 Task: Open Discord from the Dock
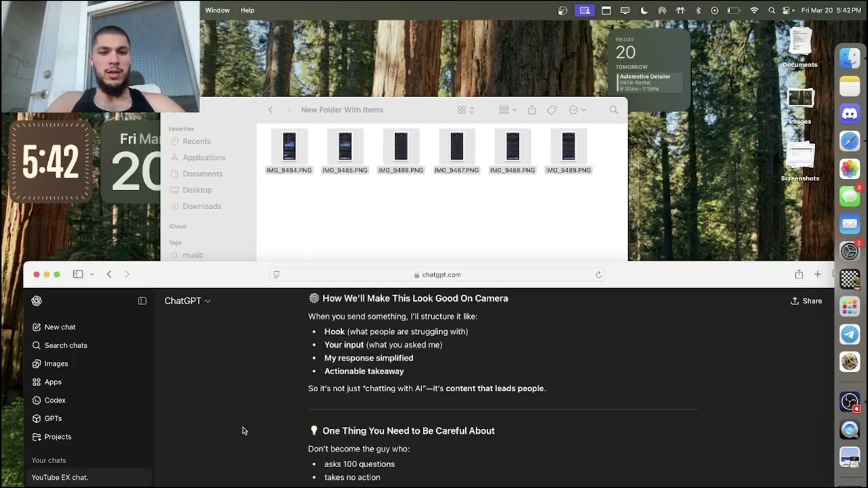click(x=850, y=113)
